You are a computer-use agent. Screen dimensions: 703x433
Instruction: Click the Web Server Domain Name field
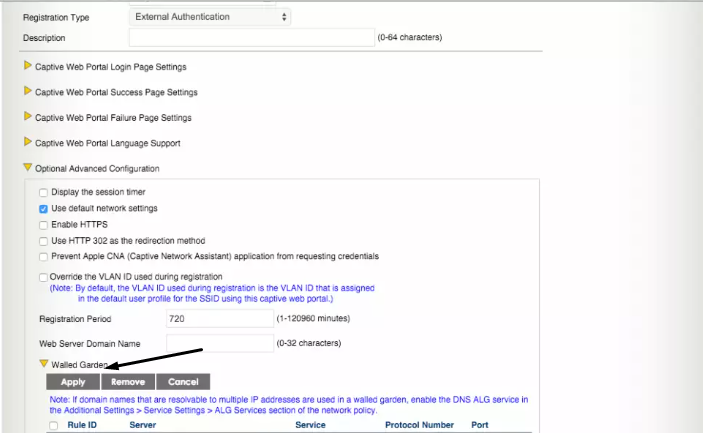pyautogui.click(x=220, y=343)
